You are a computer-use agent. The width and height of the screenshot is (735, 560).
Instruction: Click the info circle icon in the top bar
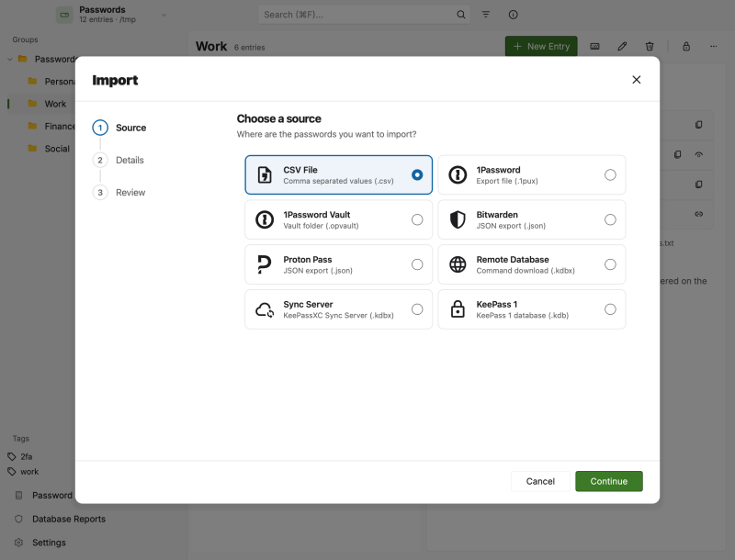click(514, 15)
